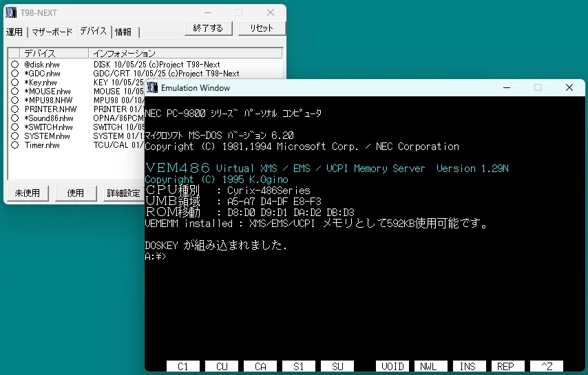Select the radio button for *GDC.nhw
Image resolution: width=588 pixels, height=375 pixels.
coord(14,74)
